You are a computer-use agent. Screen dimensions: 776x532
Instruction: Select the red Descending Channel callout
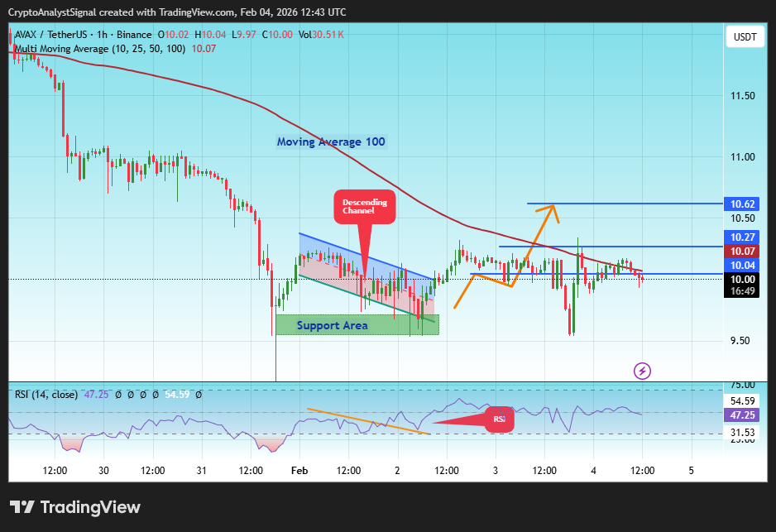point(365,206)
